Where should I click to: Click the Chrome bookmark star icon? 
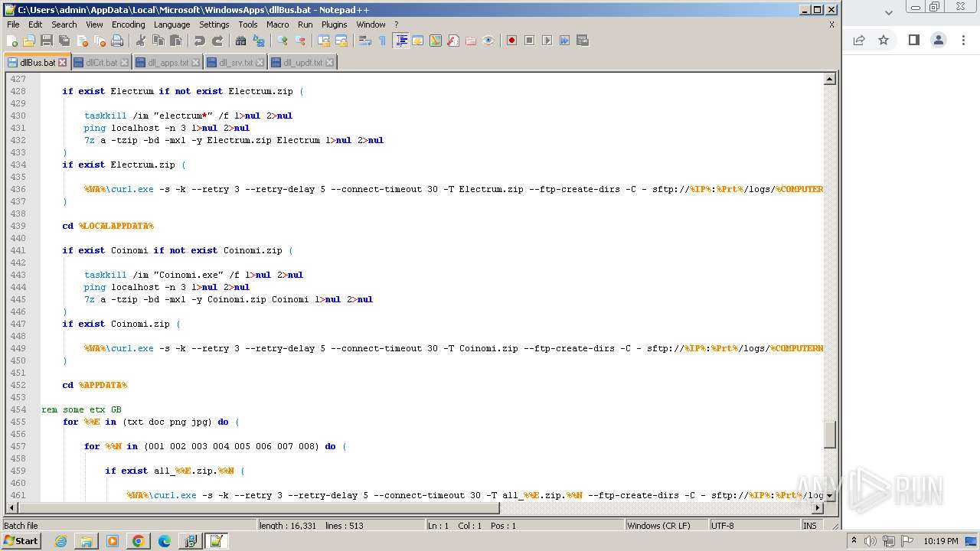(884, 40)
